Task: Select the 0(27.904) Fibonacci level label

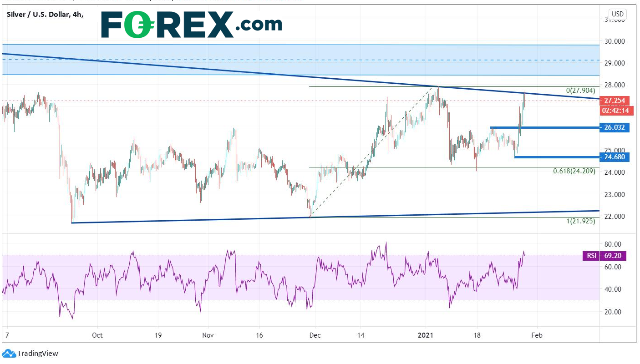Action: (x=580, y=91)
